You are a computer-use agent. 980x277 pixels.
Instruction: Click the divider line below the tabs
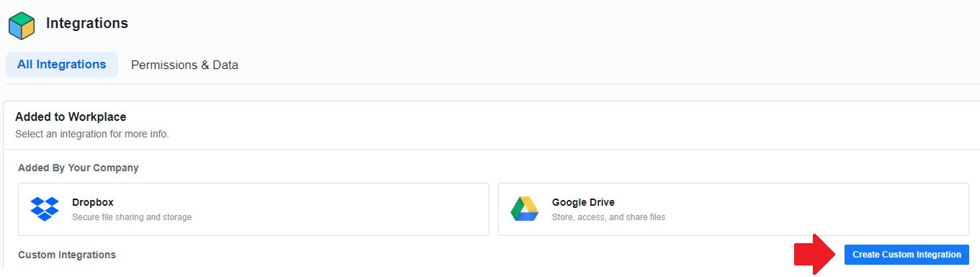pos(490,83)
